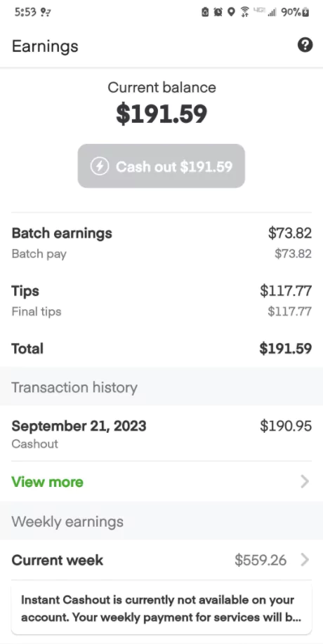
Task: Tap the Current balance amount
Action: click(161, 114)
